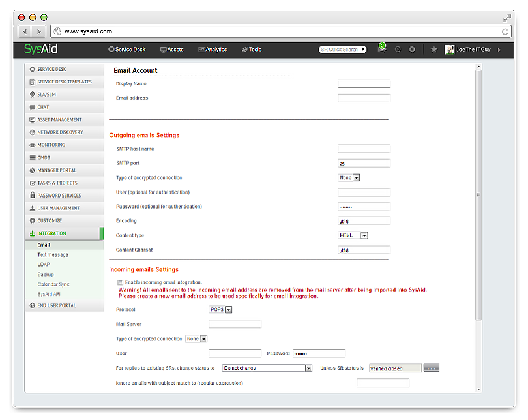Viewport: 528px width, 420px height.
Task: Open Asset Management sidebar section
Action: coord(65,119)
